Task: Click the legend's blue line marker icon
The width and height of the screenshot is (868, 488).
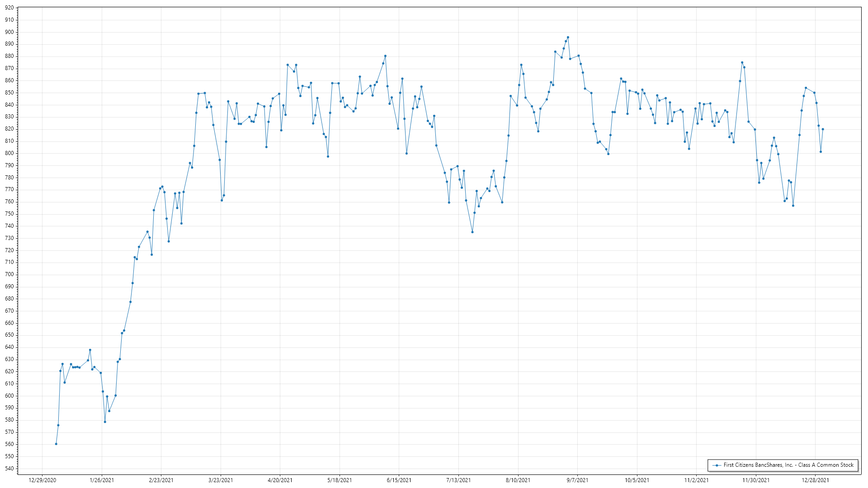Action: click(717, 465)
